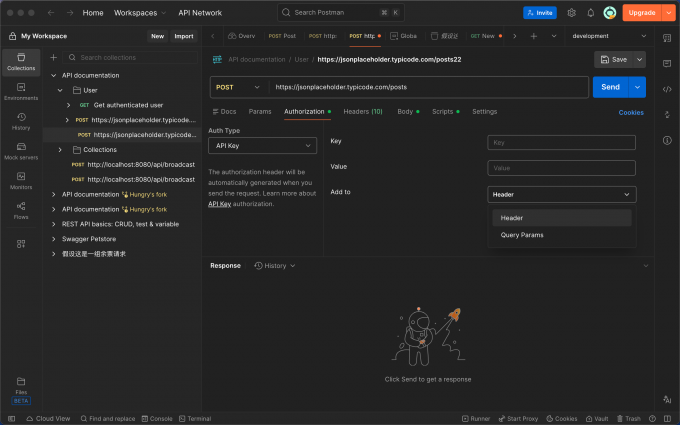
Task: Open Mock servers in sidebar
Action: [x=21, y=151]
